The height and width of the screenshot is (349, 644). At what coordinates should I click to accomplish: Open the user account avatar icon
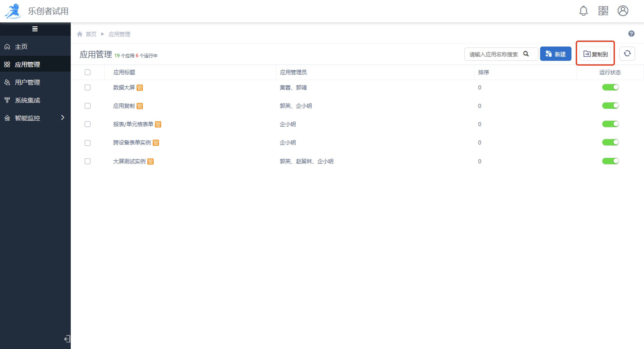(x=623, y=11)
